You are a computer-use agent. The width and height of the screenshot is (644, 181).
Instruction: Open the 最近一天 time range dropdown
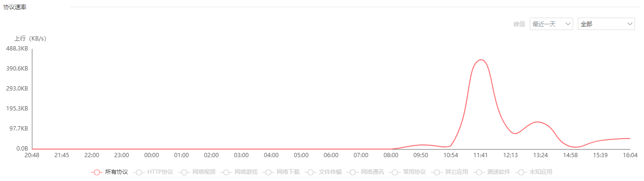tap(551, 24)
